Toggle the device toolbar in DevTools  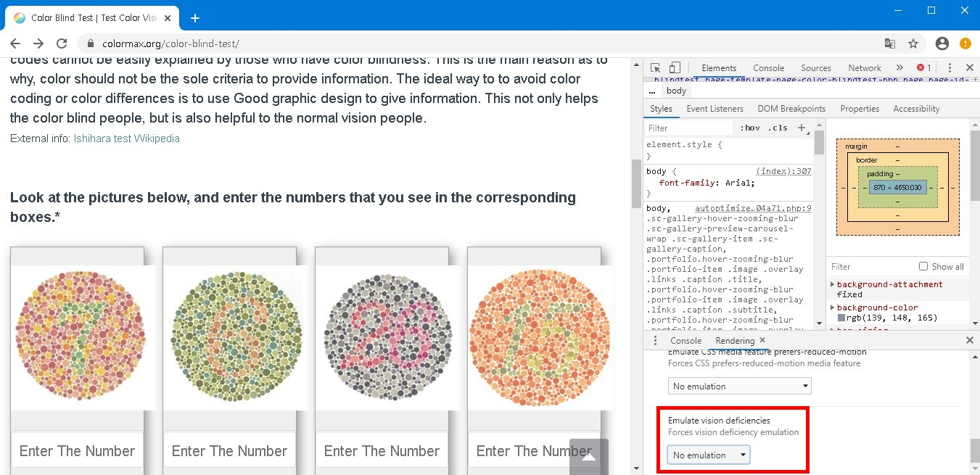pyautogui.click(x=675, y=67)
